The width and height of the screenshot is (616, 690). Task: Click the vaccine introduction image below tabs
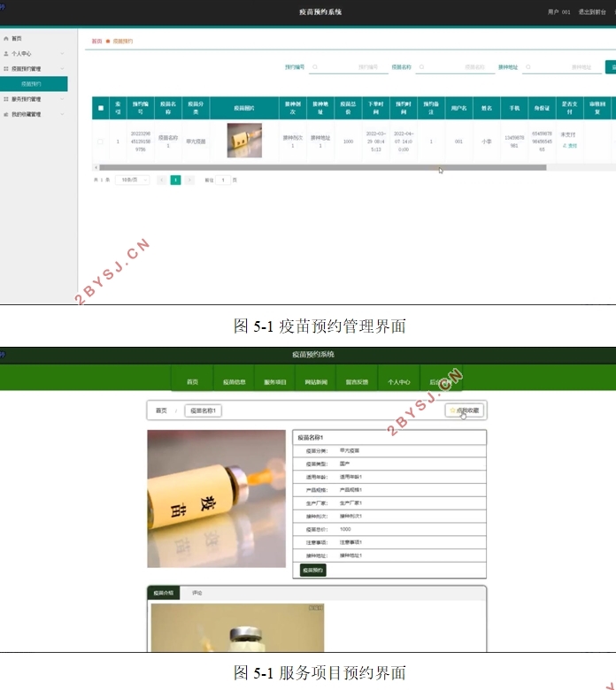(x=237, y=627)
